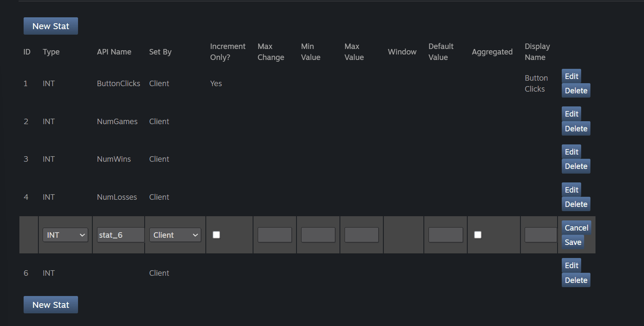Edit the stat with ID 6
The height and width of the screenshot is (326, 644).
tap(571, 265)
